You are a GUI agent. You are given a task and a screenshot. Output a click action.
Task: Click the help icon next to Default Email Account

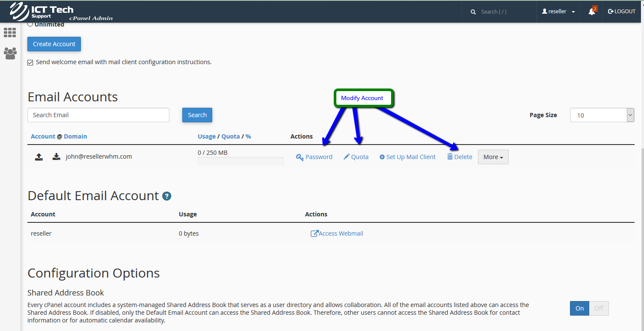point(167,196)
